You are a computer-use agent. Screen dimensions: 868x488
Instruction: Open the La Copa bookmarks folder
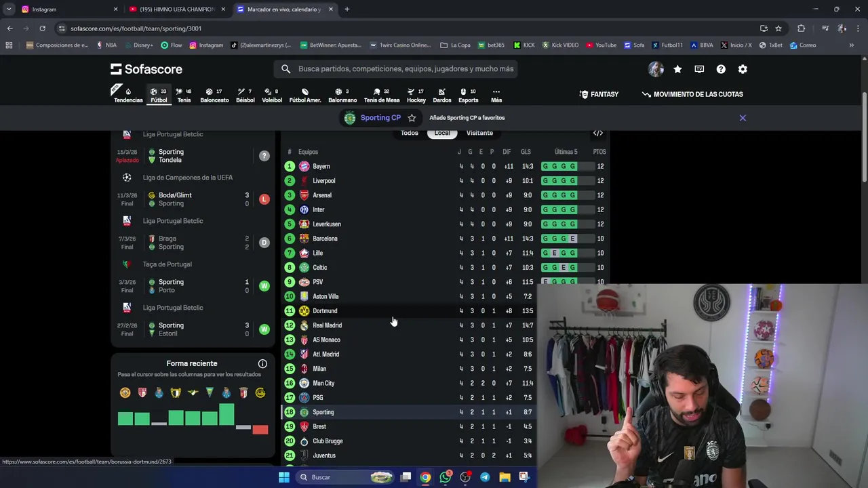[455, 45]
